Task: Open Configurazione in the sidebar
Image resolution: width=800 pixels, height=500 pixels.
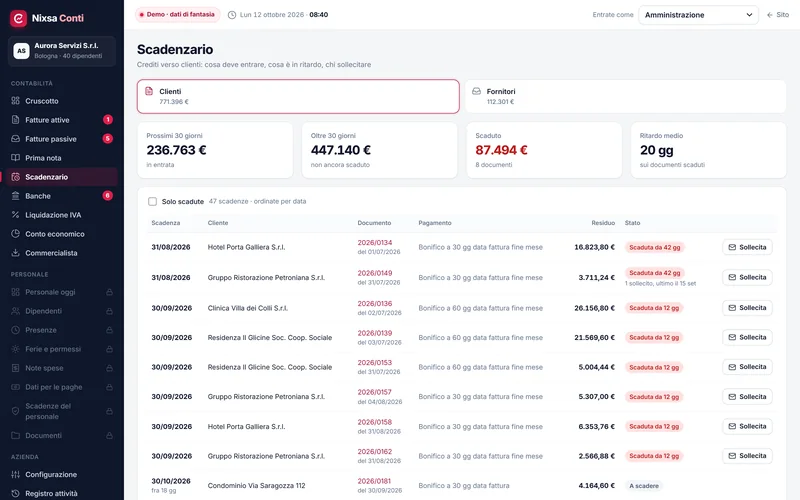Action: pyautogui.click(x=62, y=474)
